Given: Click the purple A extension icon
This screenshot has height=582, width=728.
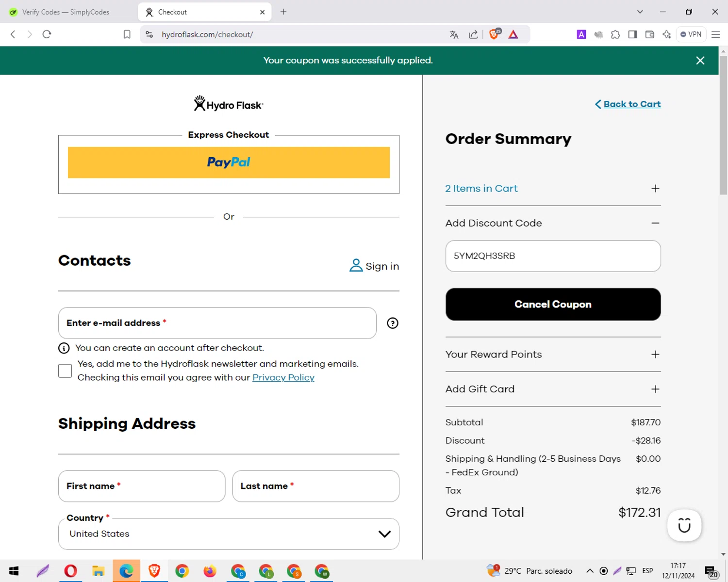Looking at the screenshot, I should pos(581,34).
